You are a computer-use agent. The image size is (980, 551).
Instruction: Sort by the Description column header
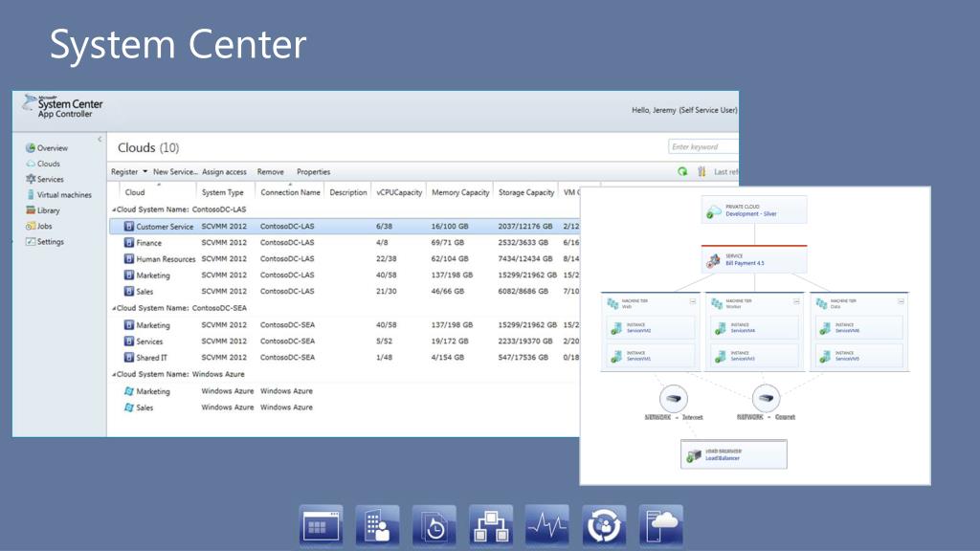348,192
